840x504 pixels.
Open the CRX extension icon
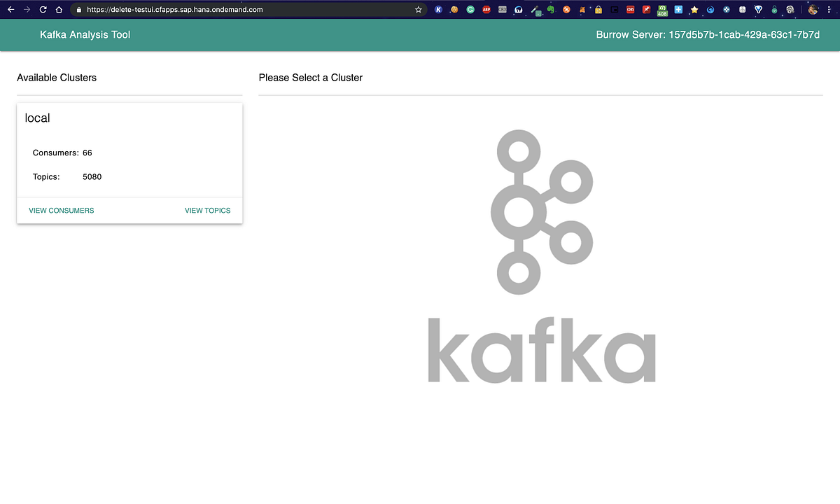[501, 10]
